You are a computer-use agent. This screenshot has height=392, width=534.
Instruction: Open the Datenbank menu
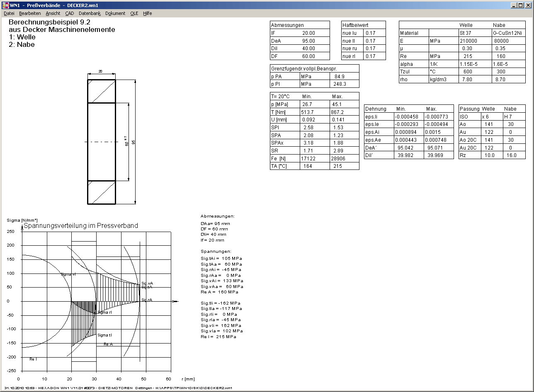pos(90,13)
